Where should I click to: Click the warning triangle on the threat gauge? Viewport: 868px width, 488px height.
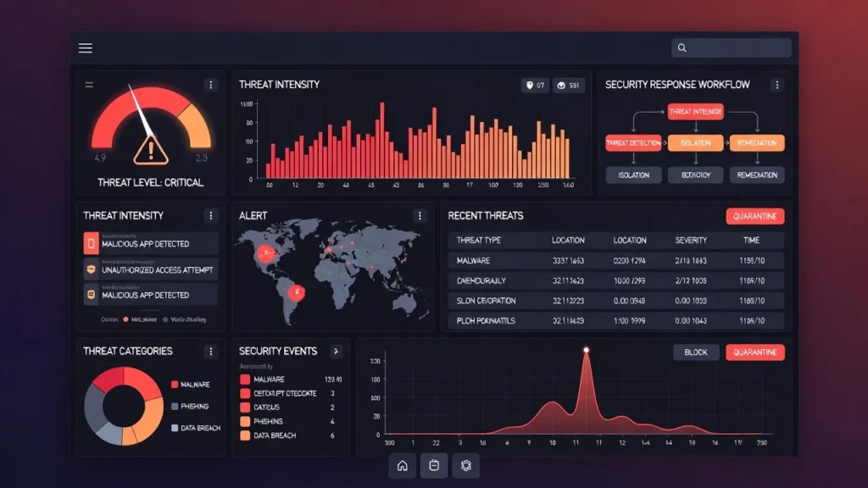[x=151, y=151]
